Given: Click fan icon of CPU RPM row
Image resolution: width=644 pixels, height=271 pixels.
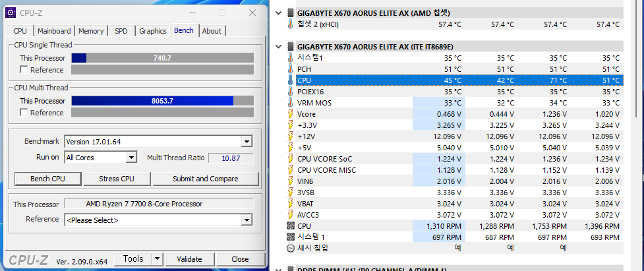Looking at the screenshot, I should pos(291,226).
